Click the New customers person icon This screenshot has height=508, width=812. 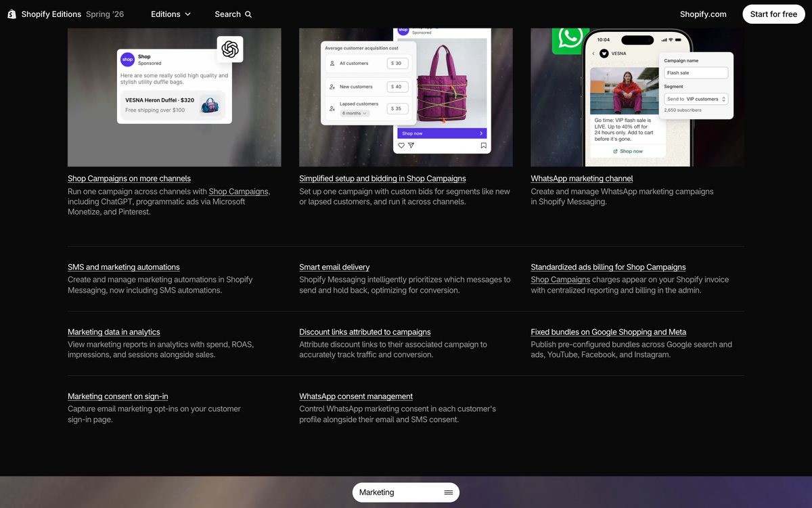point(332,87)
